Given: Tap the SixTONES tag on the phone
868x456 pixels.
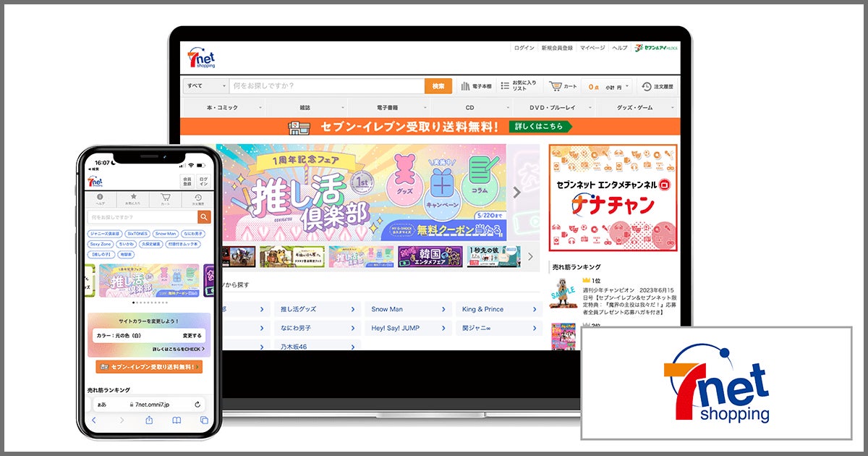Looking at the screenshot, I should click(137, 234).
